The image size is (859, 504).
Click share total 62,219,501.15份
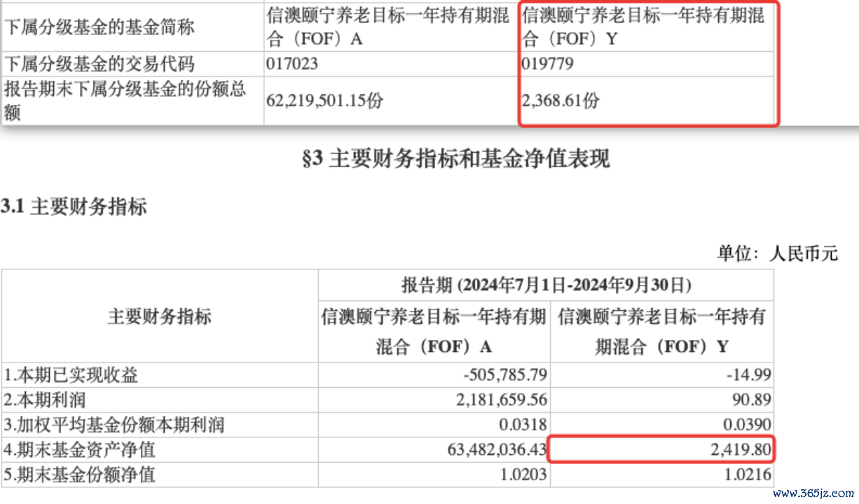pyautogui.click(x=325, y=101)
